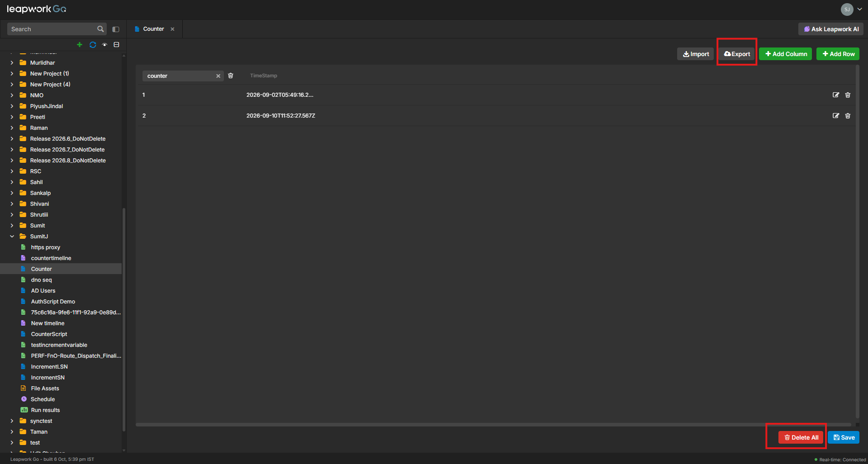Refresh the project tree
This screenshot has height=464, width=868.
[93, 45]
